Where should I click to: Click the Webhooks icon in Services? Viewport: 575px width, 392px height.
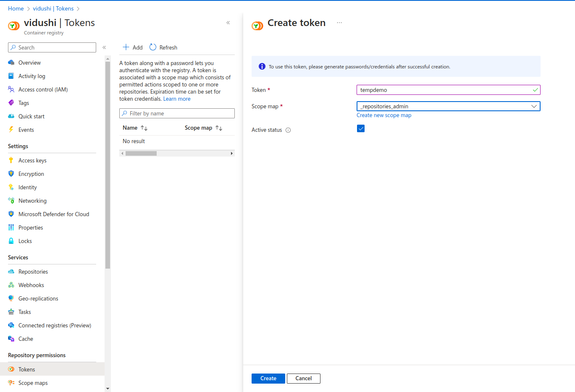(x=11, y=285)
